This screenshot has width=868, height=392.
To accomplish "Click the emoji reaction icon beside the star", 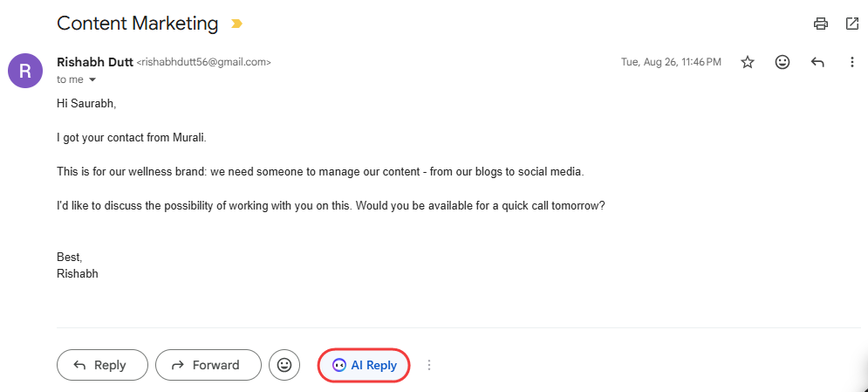I will coord(783,62).
